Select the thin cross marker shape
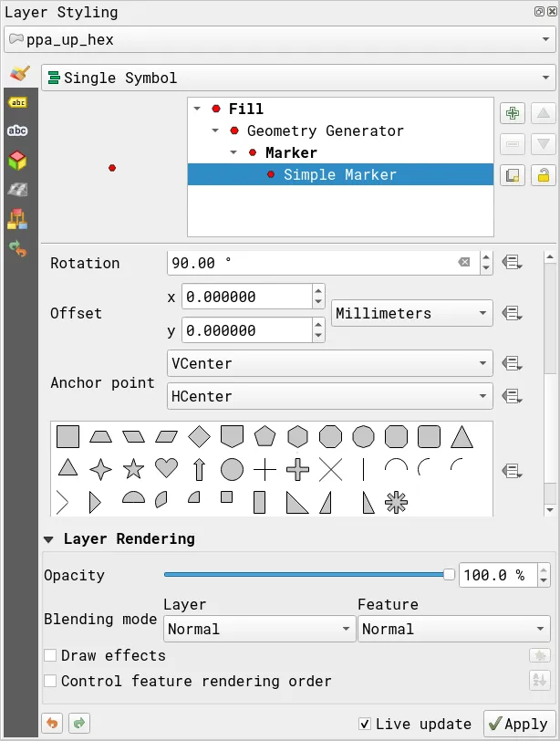Image resolution: width=560 pixels, height=741 pixels. coord(264,469)
